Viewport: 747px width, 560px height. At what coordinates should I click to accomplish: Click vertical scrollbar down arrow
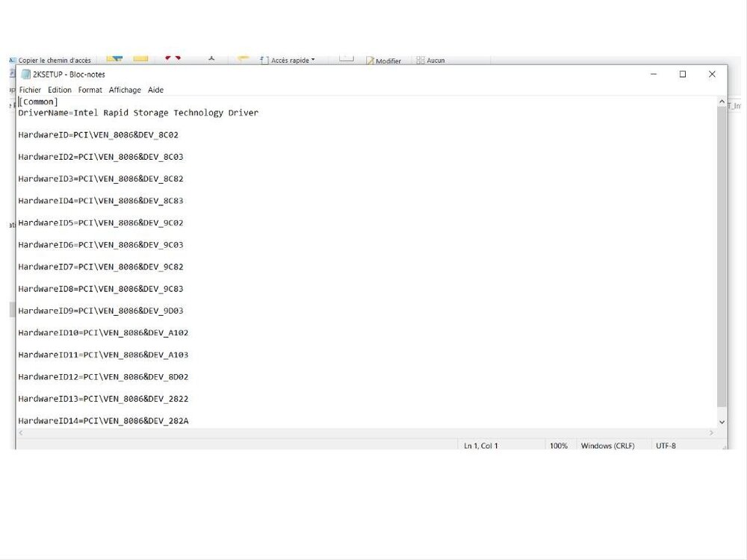coord(722,422)
